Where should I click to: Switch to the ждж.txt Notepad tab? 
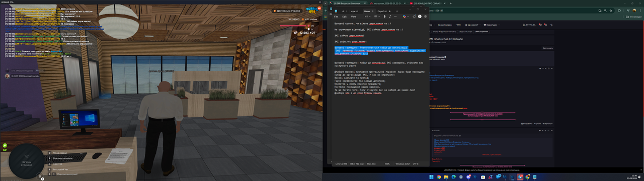(355, 11)
